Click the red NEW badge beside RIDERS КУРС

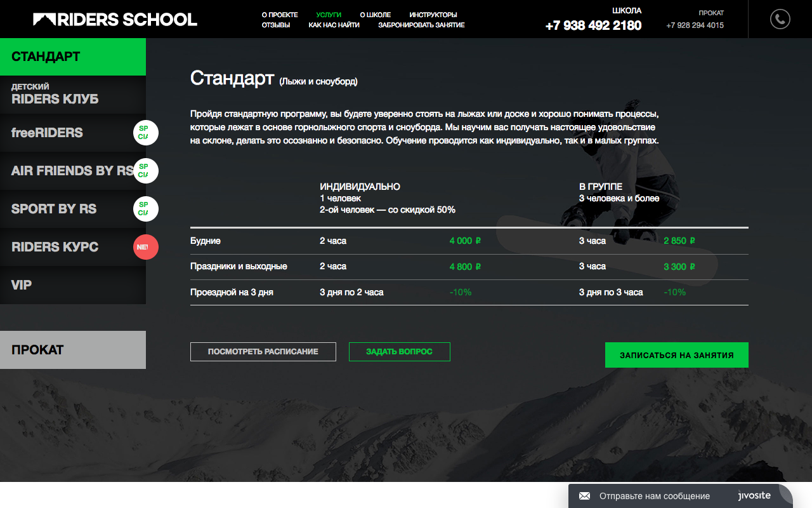[146, 247]
